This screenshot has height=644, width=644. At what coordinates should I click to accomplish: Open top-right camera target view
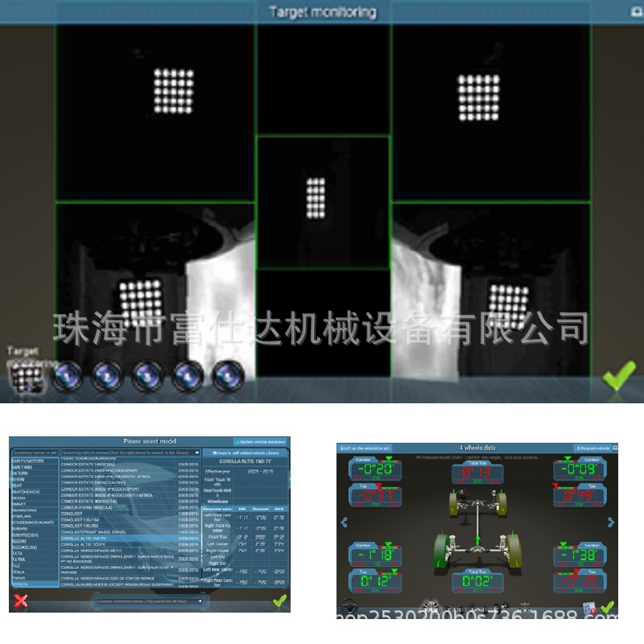click(492, 114)
